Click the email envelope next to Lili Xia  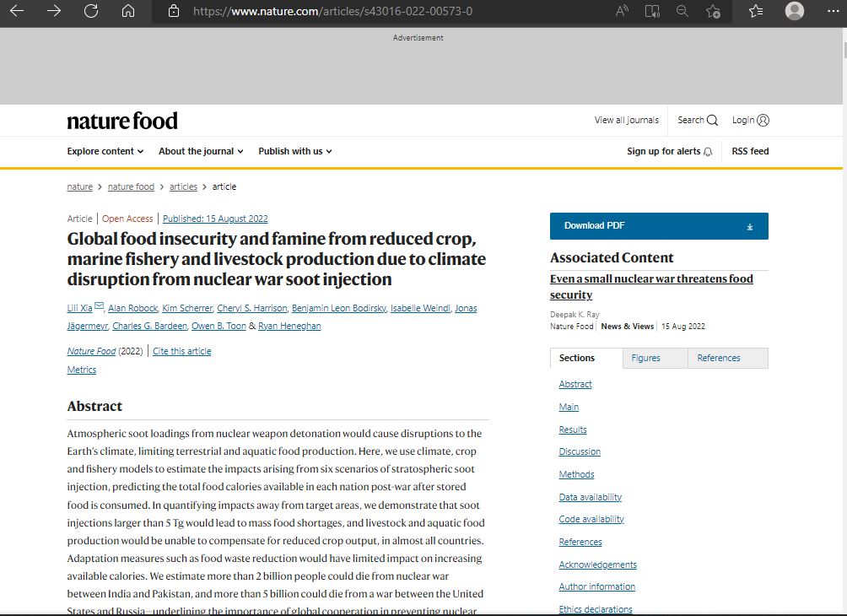click(x=99, y=305)
